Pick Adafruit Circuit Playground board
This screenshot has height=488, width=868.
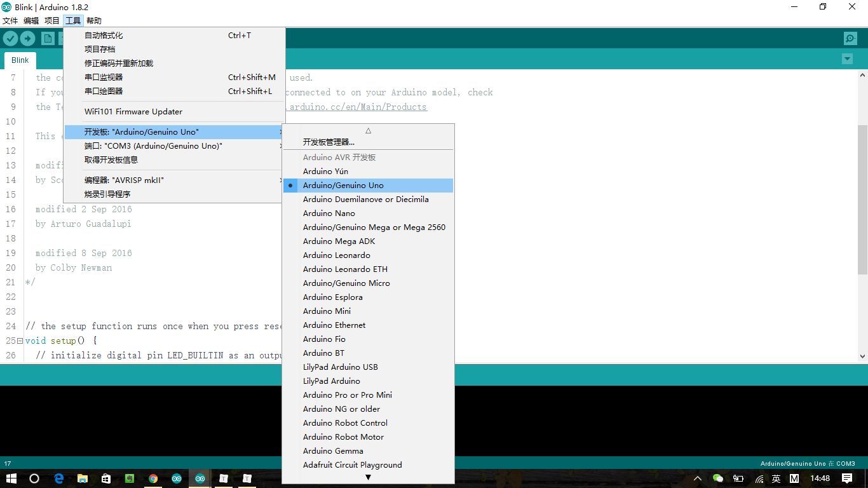[368, 465]
